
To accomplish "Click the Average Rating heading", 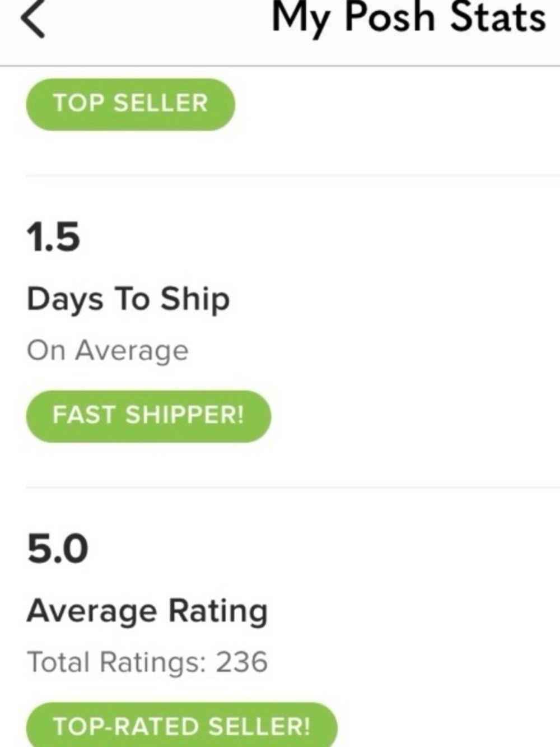I will point(148,611).
